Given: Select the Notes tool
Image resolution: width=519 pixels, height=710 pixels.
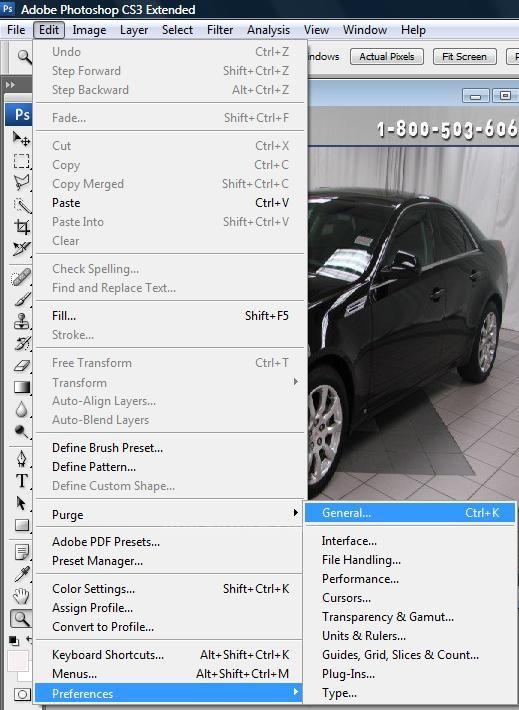Looking at the screenshot, I should [21, 552].
